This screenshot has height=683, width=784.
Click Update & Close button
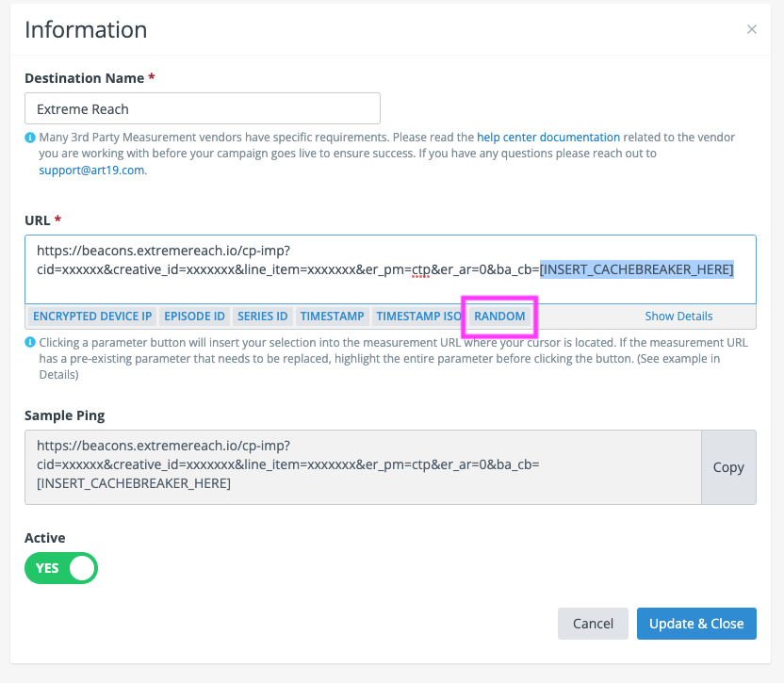(x=696, y=624)
